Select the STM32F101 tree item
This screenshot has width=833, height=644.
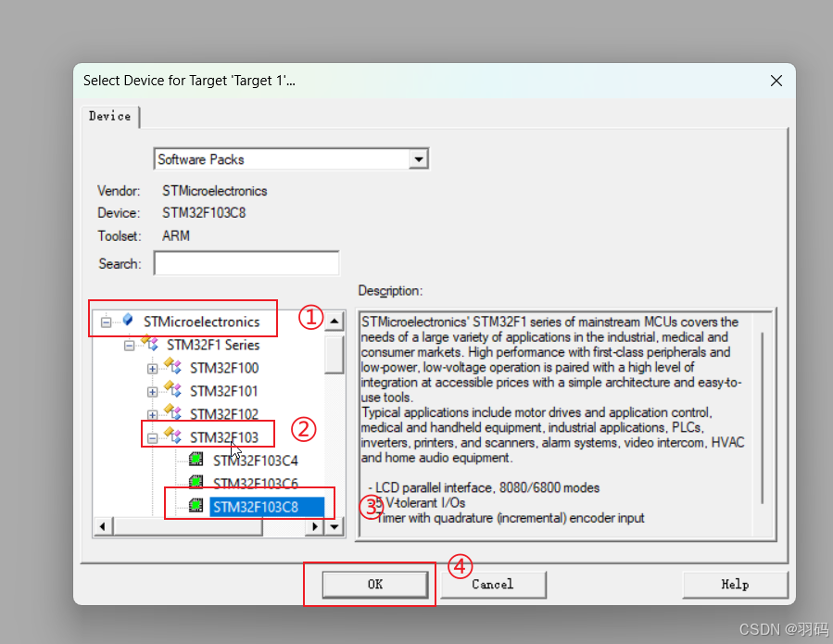coord(224,392)
